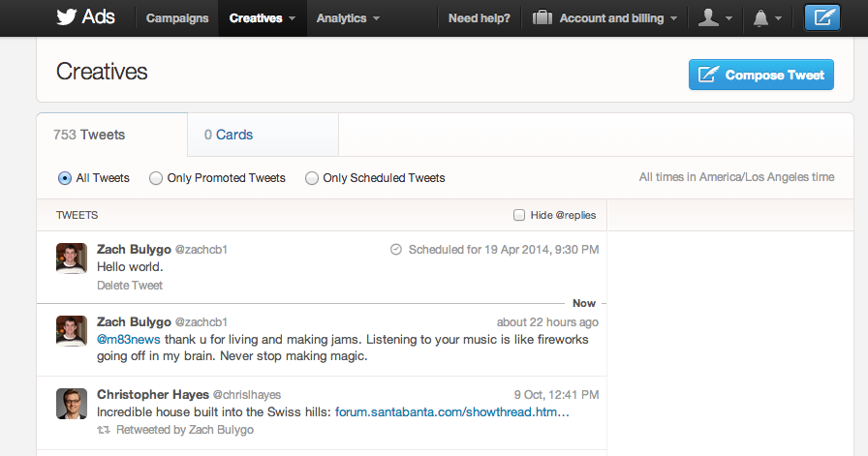868x456 pixels.
Task: Open the notifications bell icon
Action: point(761,18)
